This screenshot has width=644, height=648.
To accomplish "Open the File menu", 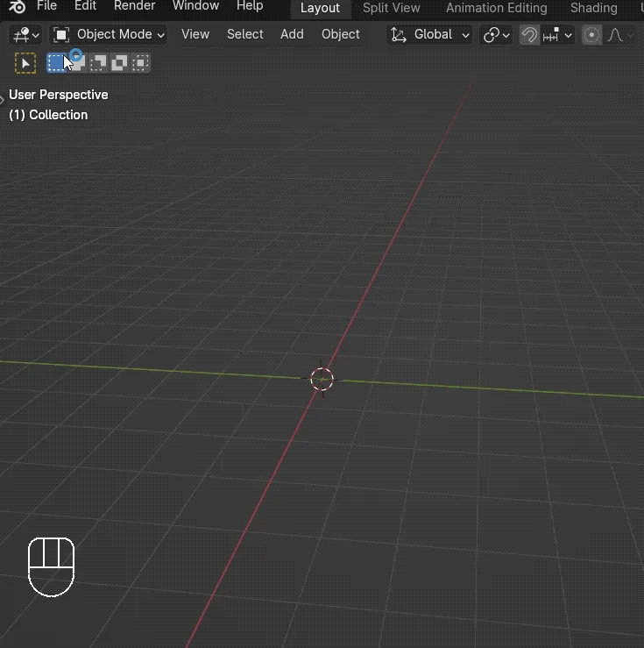I will tap(46, 6).
